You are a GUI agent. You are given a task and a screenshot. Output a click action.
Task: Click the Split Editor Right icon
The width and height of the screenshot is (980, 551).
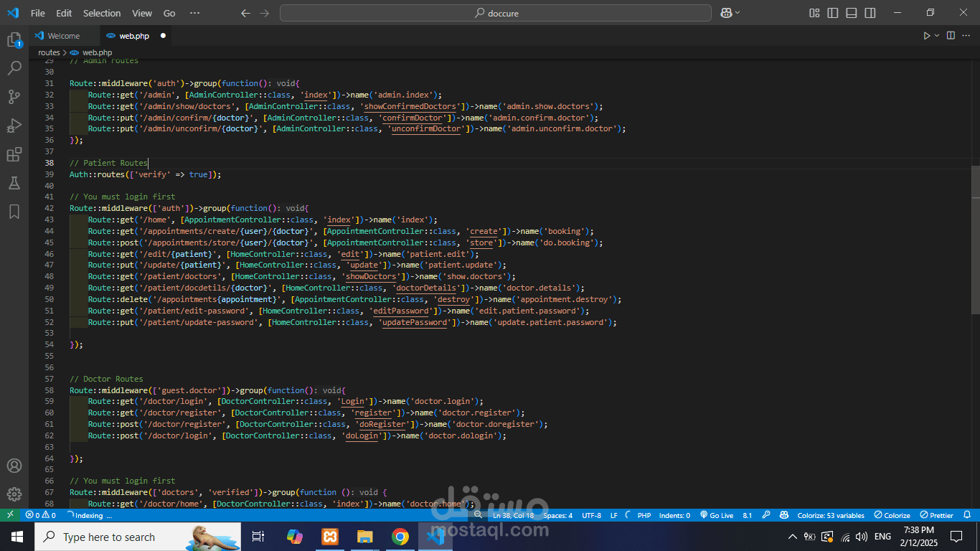(x=951, y=36)
